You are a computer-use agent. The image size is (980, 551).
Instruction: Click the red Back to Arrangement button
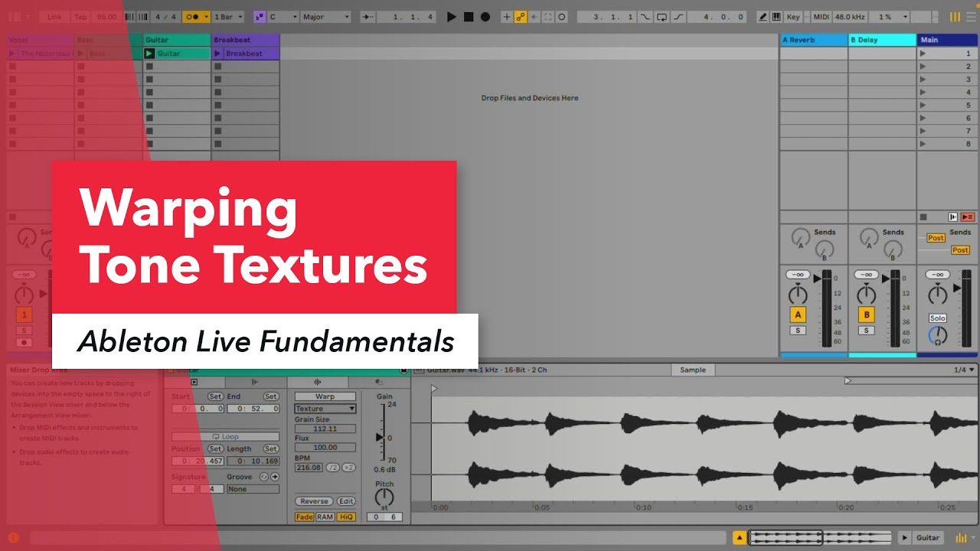(x=968, y=217)
